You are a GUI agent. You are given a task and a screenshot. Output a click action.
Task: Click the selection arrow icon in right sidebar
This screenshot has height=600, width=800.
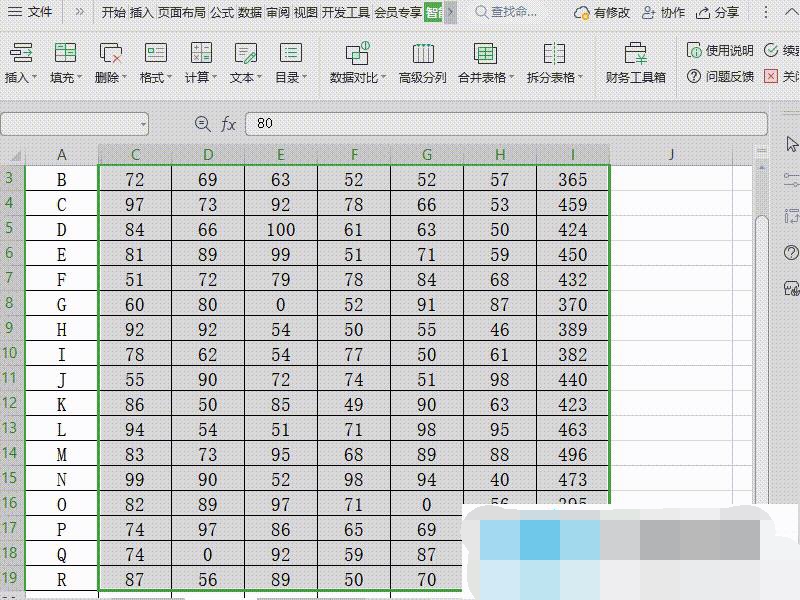(791, 145)
